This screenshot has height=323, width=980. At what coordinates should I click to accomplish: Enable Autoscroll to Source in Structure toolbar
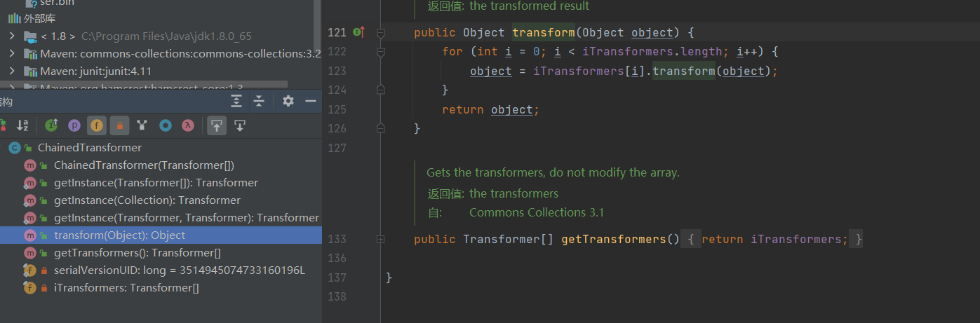tap(217, 125)
